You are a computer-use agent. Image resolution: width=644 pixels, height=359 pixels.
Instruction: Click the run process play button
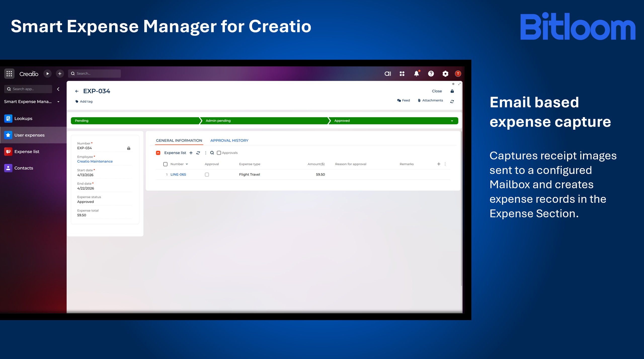(47, 74)
